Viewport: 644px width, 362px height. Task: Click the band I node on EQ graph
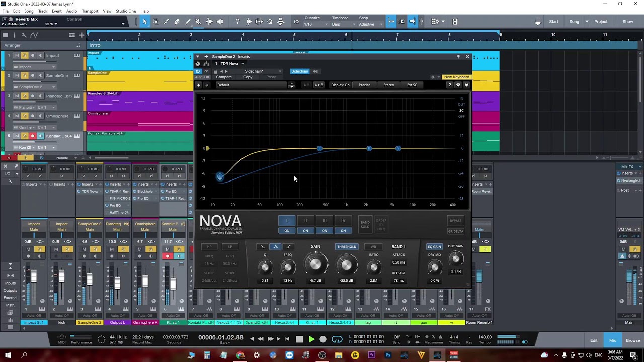(x=220, y=176)
